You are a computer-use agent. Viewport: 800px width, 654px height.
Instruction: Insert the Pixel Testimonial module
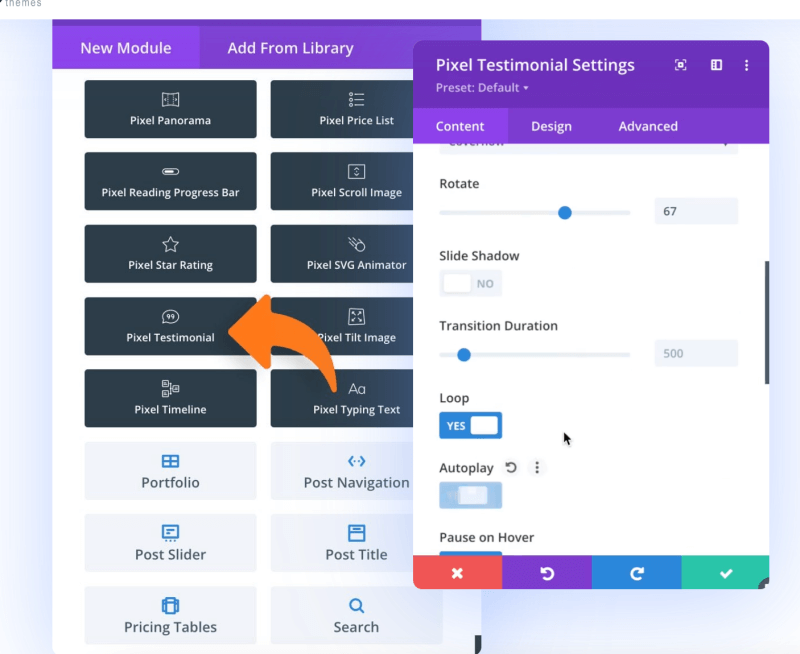[170, 326]
